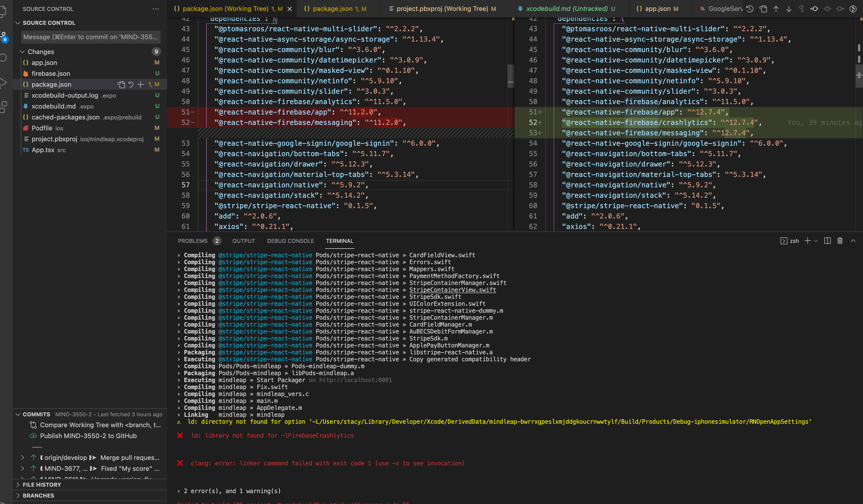The height and width of the screenshot is (504, 863).
Task: Collapse the Changes group
Action: click(x=22, y=52)
